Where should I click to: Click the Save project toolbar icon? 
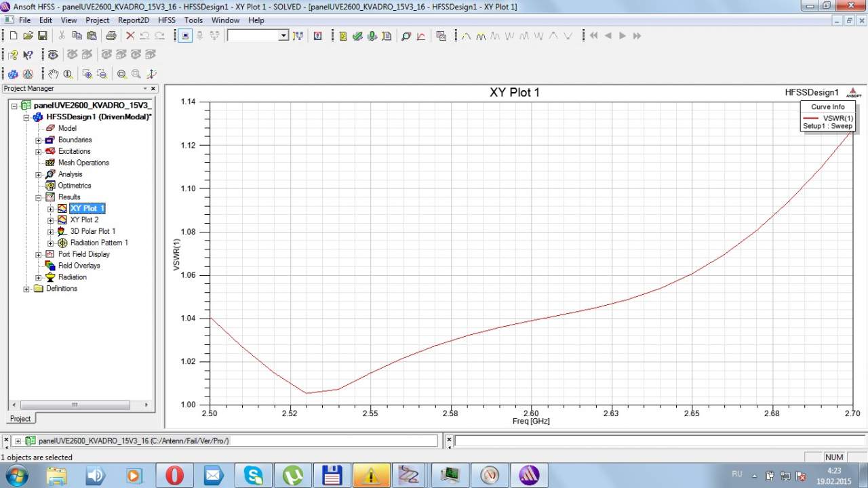pos(42,36)
